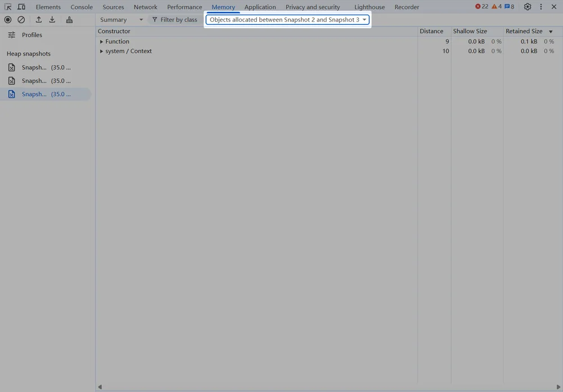Close the DevTools panel
Screen dimensions: 563x392
tap(553, 7)
